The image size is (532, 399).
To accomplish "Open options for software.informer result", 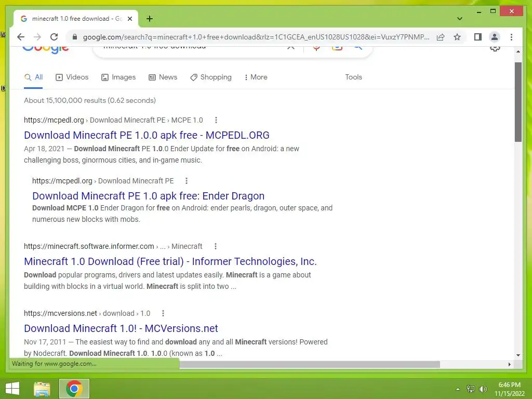I will [216, 246].
